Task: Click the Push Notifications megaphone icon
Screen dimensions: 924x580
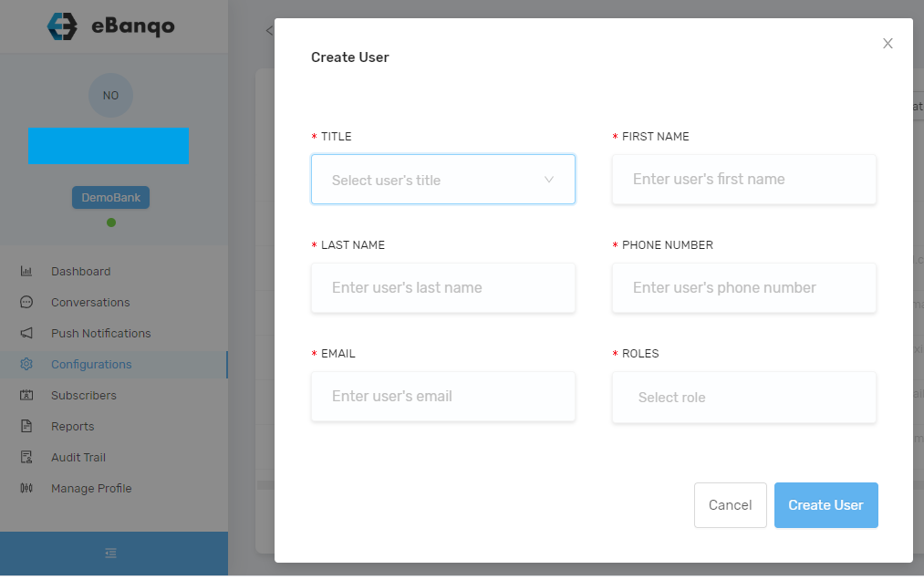Action: (x=26, y=333)
